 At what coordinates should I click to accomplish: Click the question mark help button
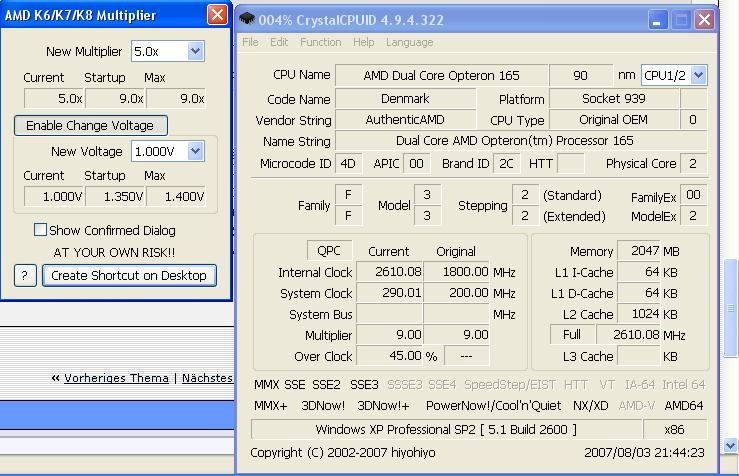click(x=25, y=275)
